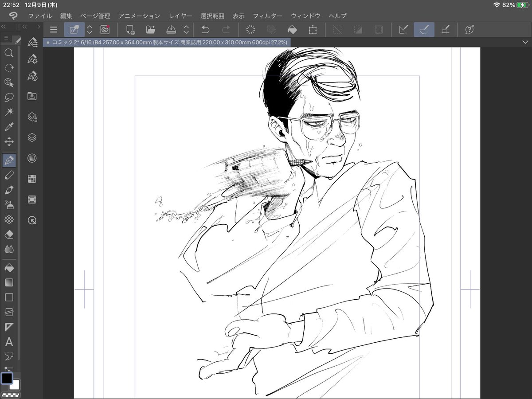Screen dimensions: 532x399
Task: Open the ページ管理 menu
Action: (x=95, y=16)
